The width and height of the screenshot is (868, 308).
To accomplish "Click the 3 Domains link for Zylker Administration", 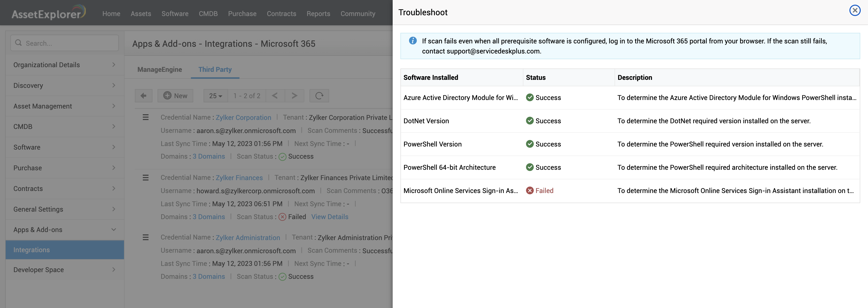I will pyautogui.click(x=208, y=276).
